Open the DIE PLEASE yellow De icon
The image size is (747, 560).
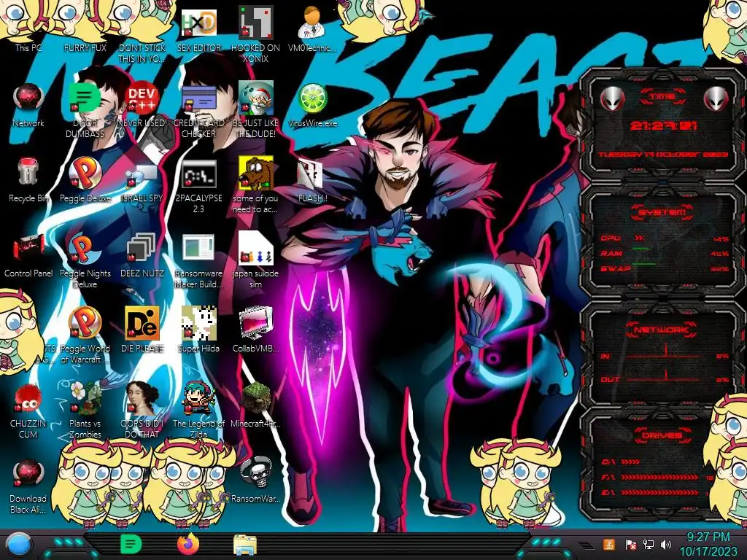pyautogui.click(x=142, y=323)
